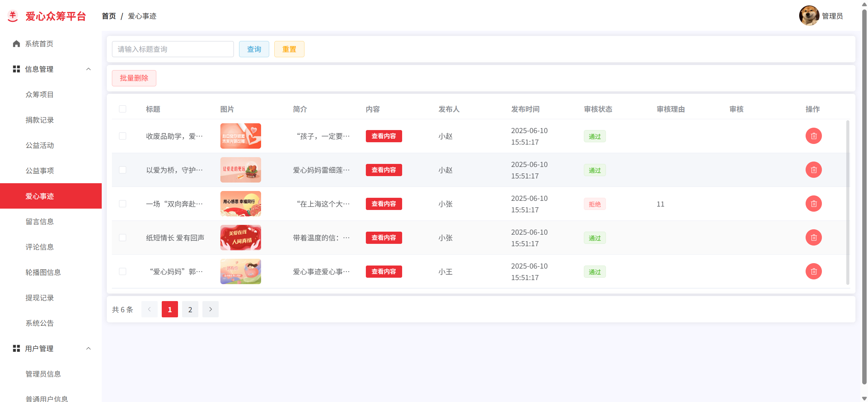
Task: Check the box for 以爱为桥 row
Action: (x=123, y=170)
